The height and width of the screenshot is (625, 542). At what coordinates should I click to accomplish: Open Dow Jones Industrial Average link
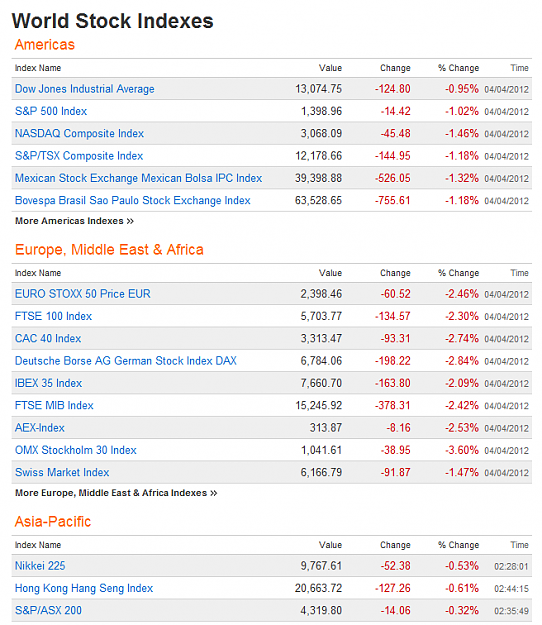coord(84,89)
